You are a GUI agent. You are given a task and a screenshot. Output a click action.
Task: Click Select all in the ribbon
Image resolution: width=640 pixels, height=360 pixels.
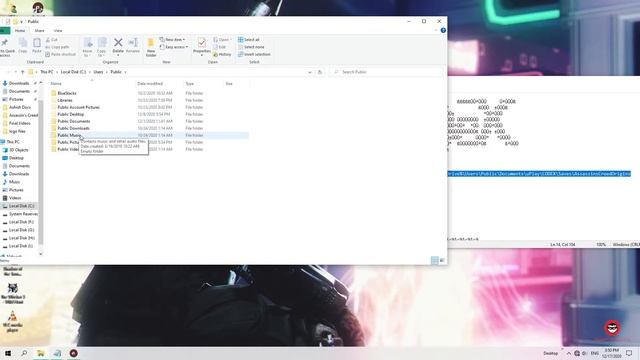(249, 40)
